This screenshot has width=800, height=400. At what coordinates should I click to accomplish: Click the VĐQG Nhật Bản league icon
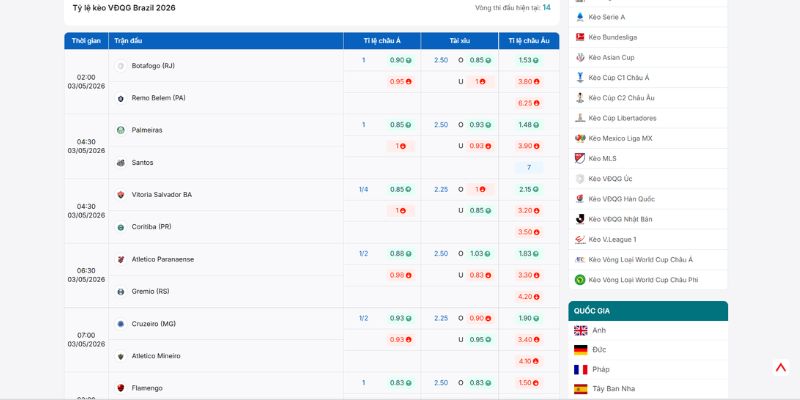point(580,219)
